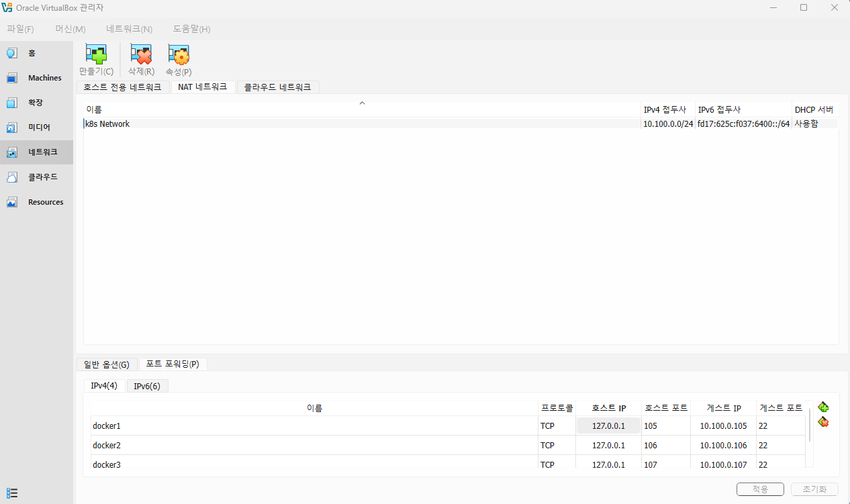Select the IPv6(6) rules tab
The image size is (850, 504).
(147, 386)
